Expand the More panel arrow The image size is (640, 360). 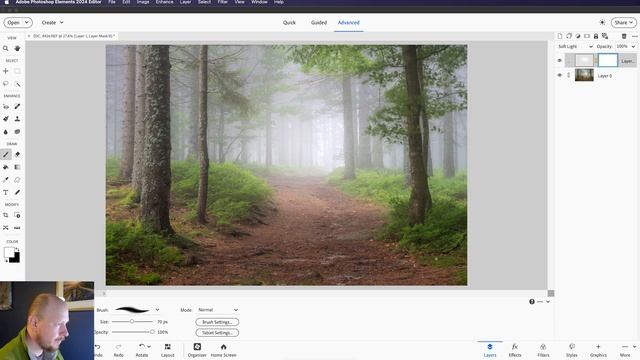(634, 347)
